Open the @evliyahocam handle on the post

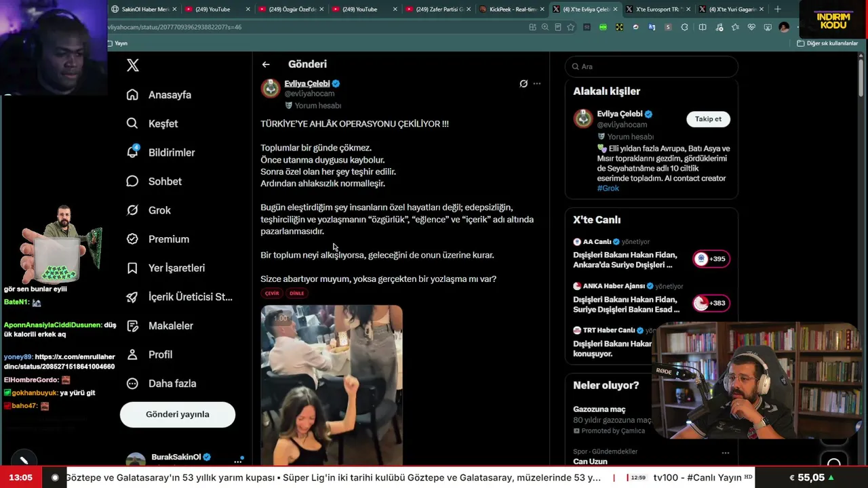[309, 94]
